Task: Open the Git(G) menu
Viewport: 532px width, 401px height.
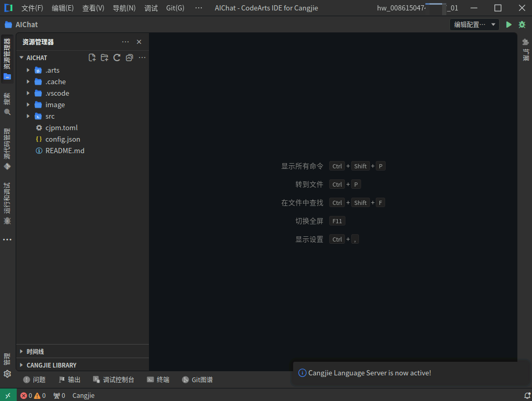Action: point(176,8)
